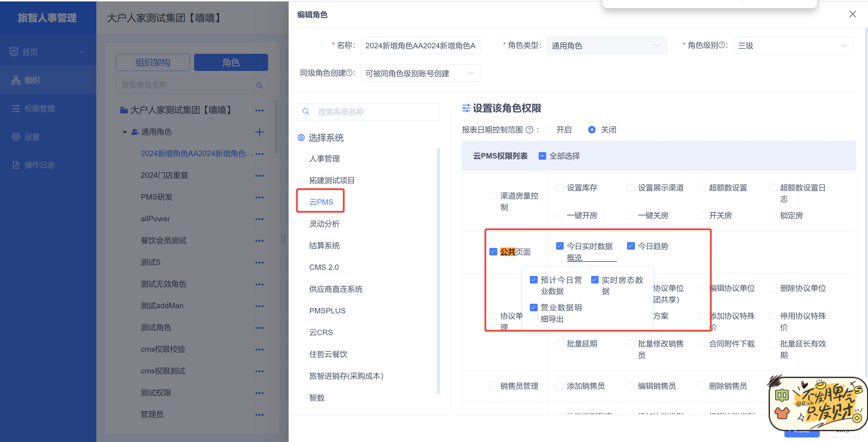Screen dimensions: 868x442
Task: Click the system list vertical scrollbar
Action: point(438,271)
